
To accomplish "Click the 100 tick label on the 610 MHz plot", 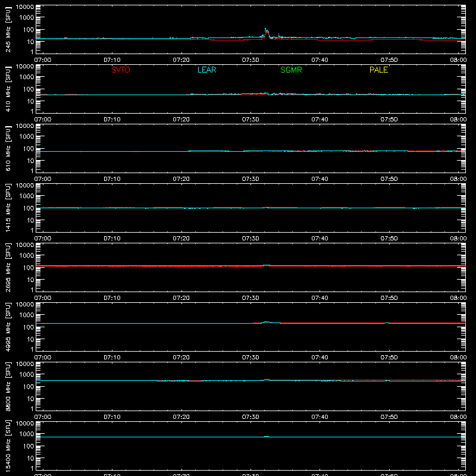I will pos(29,149).
